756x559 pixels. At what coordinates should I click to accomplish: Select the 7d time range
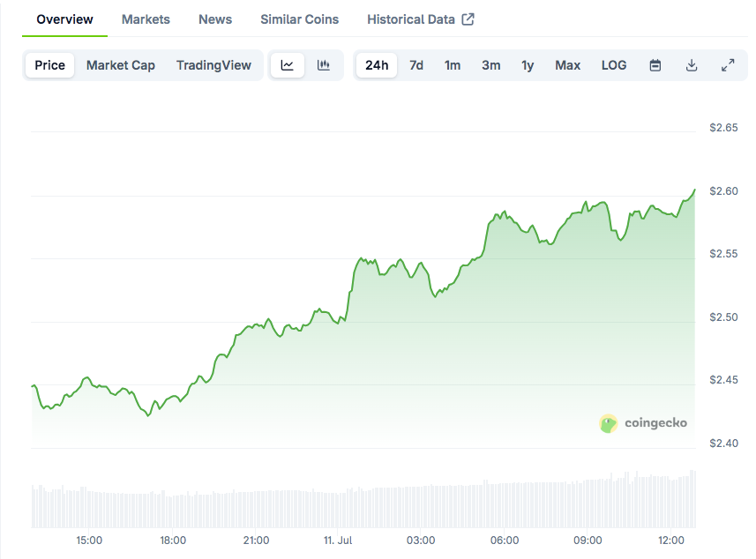[416, 65]
